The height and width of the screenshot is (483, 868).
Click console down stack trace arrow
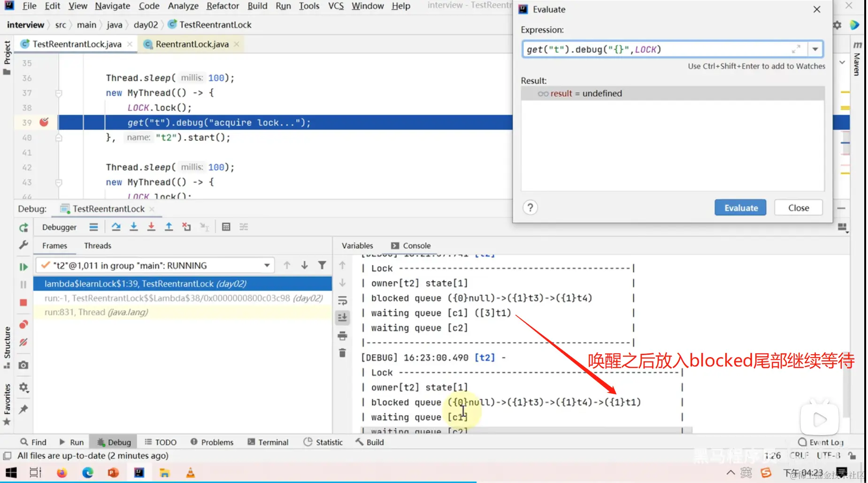click(343, 283)
